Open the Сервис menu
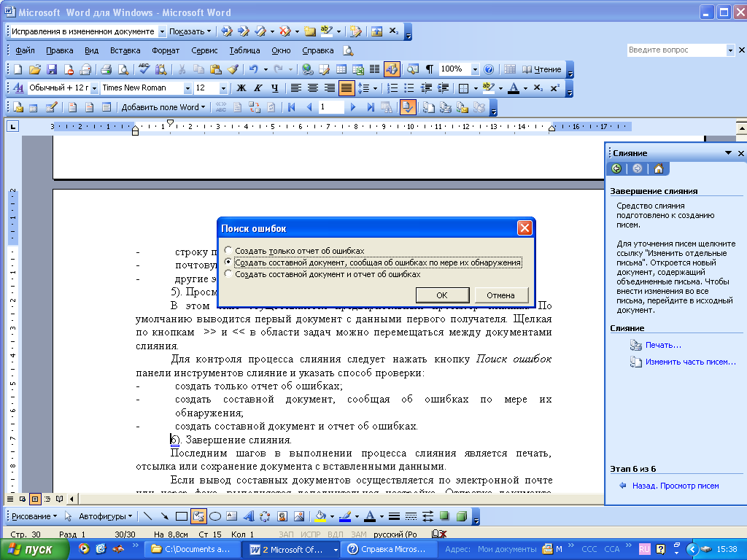 click(x=204, y=50)
